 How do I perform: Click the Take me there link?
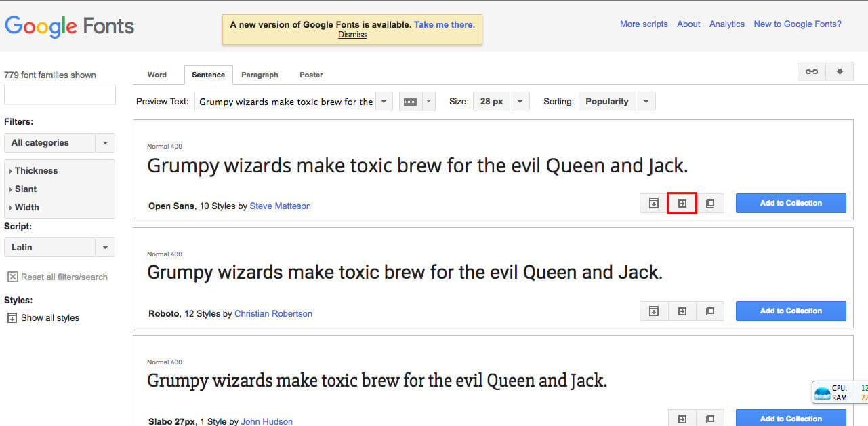[x=445, y=25]
